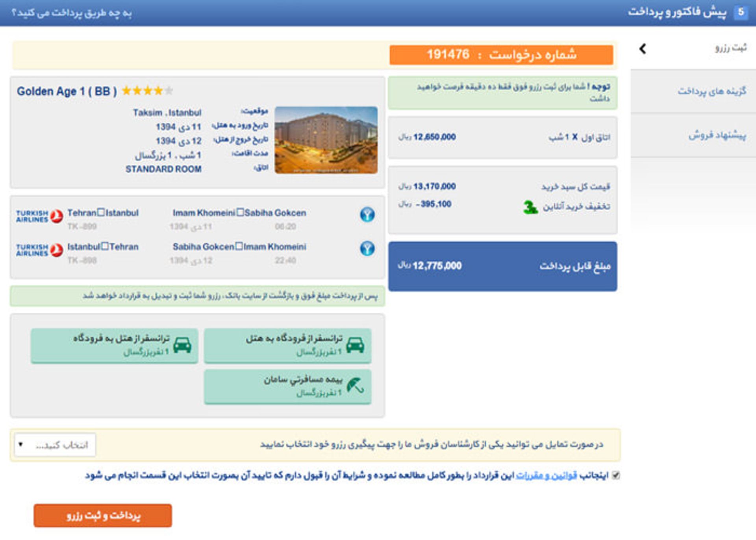
Task: Click the back chevron next to reservation registration
Action: tap(643, 48)
